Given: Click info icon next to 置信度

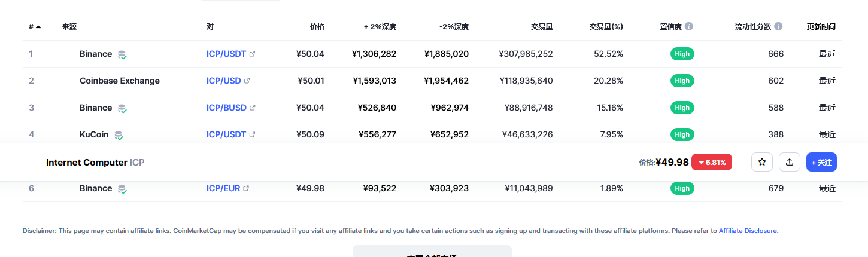Looking at the screenshot, I should pos(689,27).
